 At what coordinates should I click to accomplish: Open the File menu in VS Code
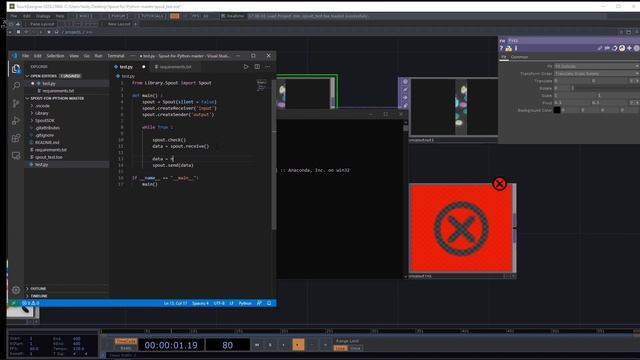(25, 56)
